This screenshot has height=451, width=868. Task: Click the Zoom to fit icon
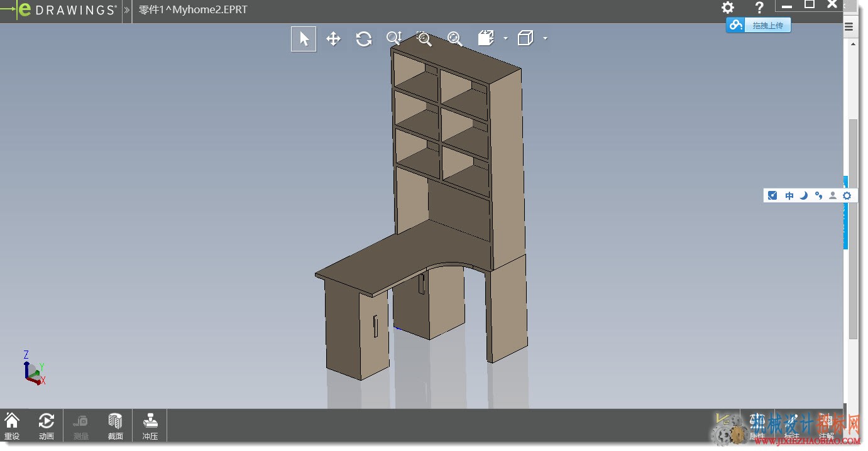click(x=454, y=39)
